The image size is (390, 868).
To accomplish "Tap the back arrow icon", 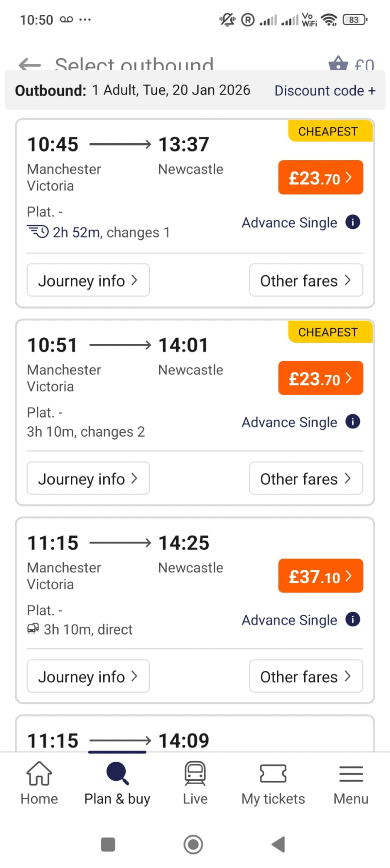I will point(29,64).
